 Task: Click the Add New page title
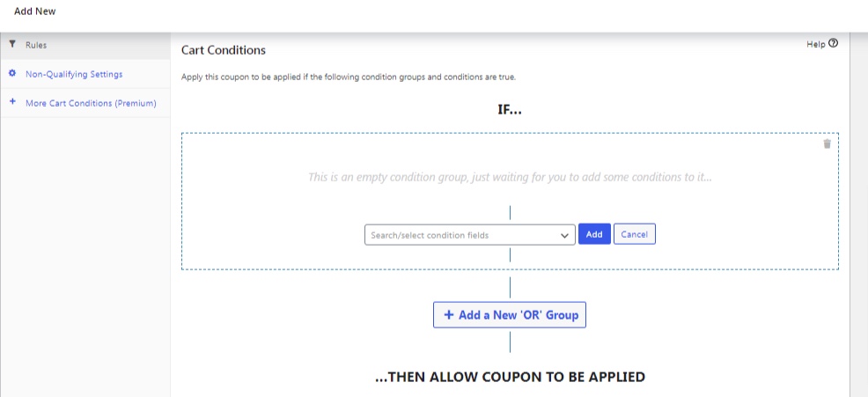pyautogui.click(x=35, y=11)
